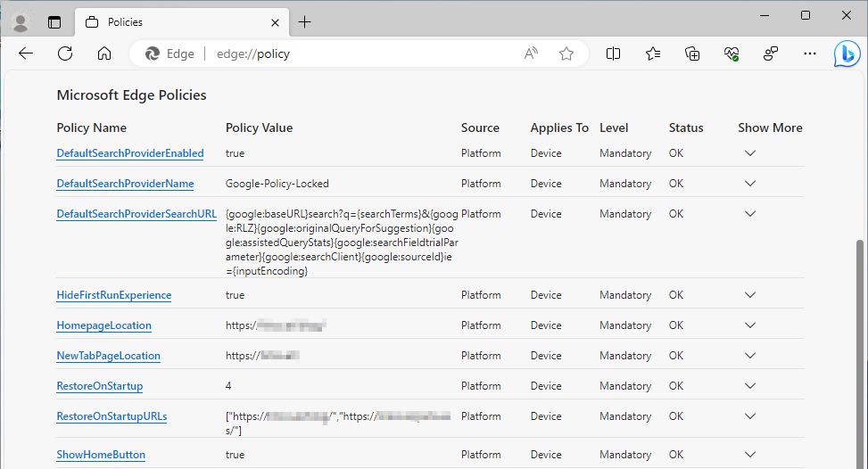Viewport: 868px width, 469px height.
Task: Click Platform source in ShowHomeButton row
Action: pos(481,455)
